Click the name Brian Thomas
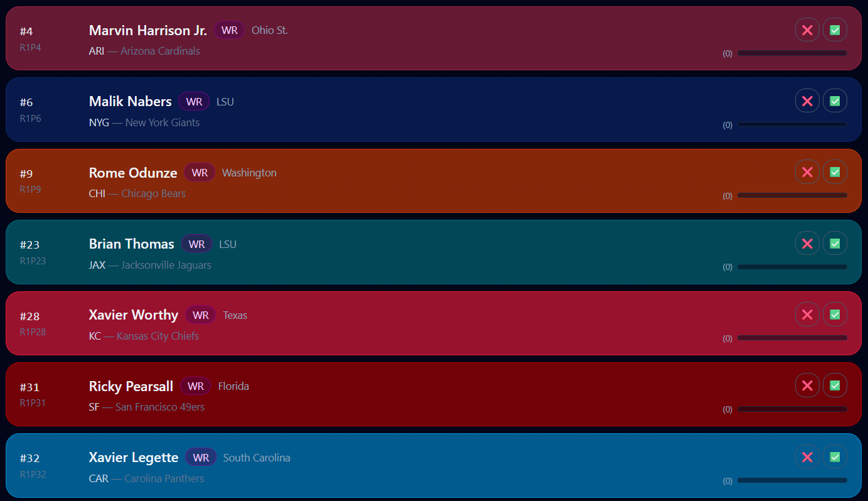This screenshot has width=868, height=501. tap(132, 244)
